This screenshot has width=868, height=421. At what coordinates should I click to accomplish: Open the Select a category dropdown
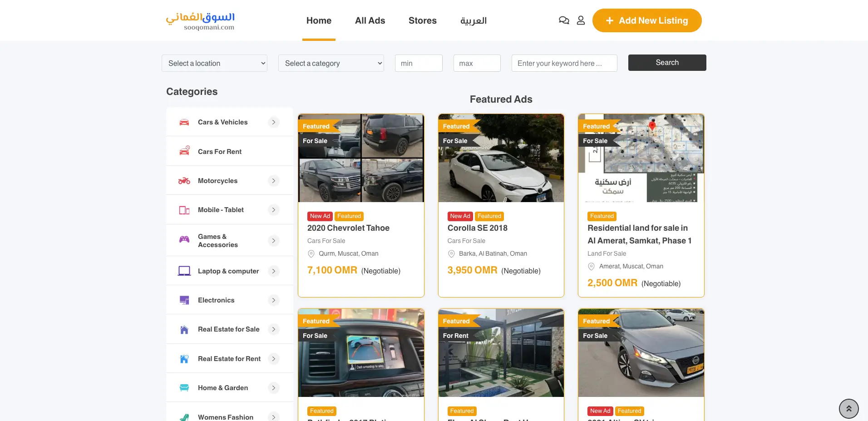pyautogui.click(x=331, y=63)
